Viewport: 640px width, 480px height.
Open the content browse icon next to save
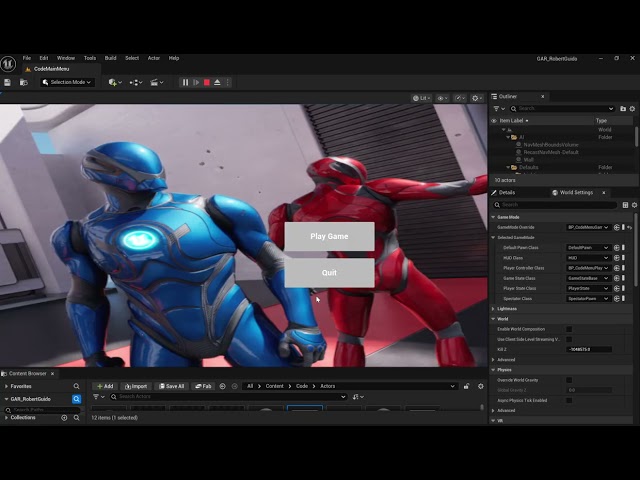pyautogui.click(x=24, y=82)
